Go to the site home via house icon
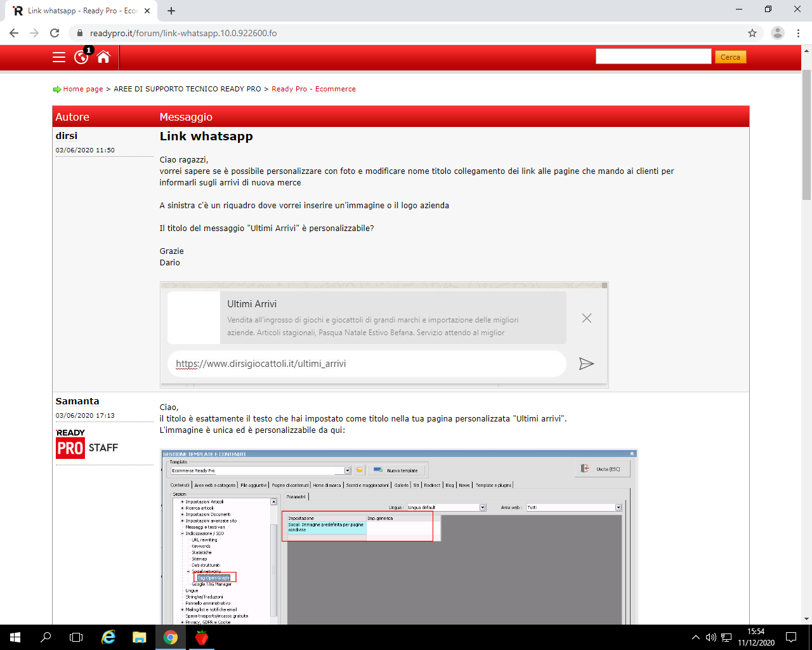Screen dimensions: 812x650 click(103, 56)
